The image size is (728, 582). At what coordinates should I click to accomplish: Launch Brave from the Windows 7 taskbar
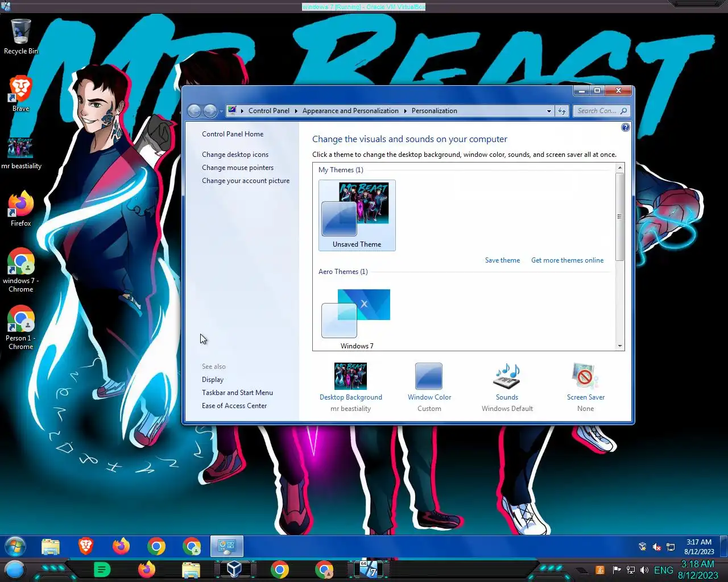point(86,547)
